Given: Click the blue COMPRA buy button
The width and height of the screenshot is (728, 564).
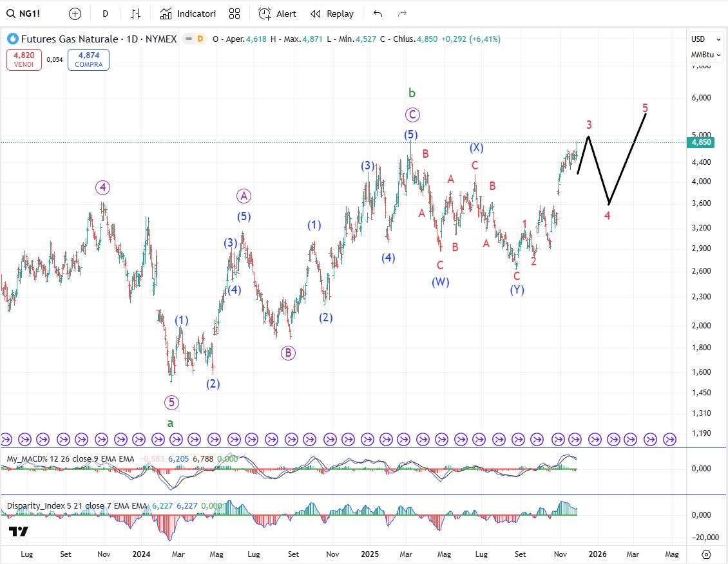Looking at the screenshot, I should pyautogui.click(x=88, y=60).
